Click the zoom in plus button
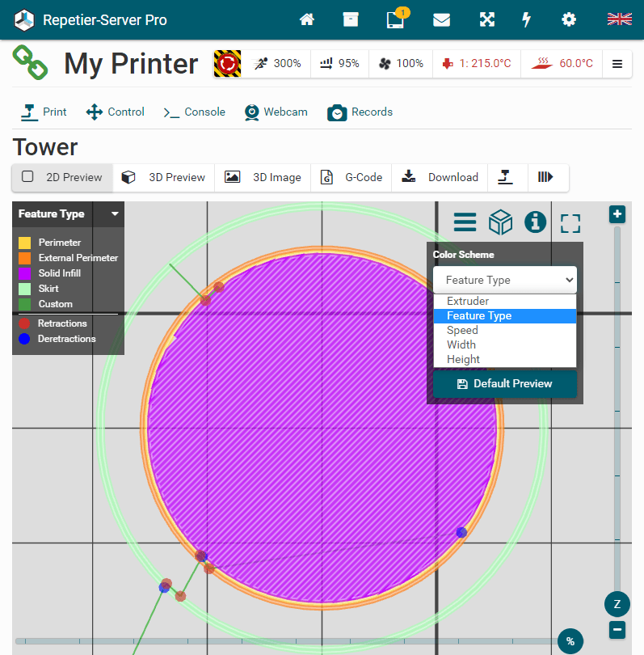644x655 pixels. click(617, 214)
